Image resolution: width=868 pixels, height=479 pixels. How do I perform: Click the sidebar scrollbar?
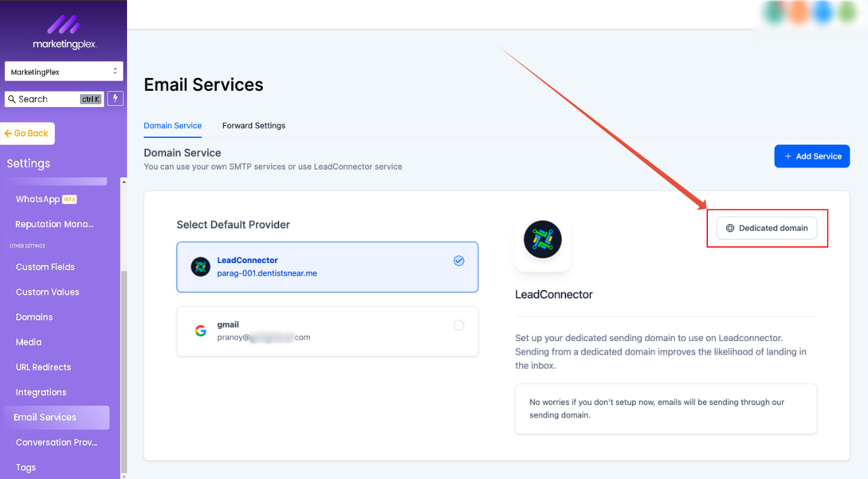point(123,371)
